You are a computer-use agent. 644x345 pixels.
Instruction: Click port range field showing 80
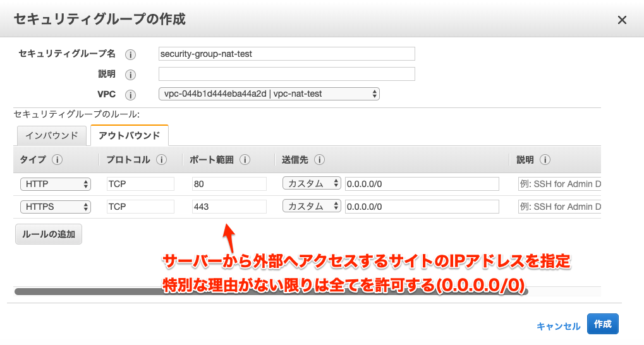(x=229, y=184)
